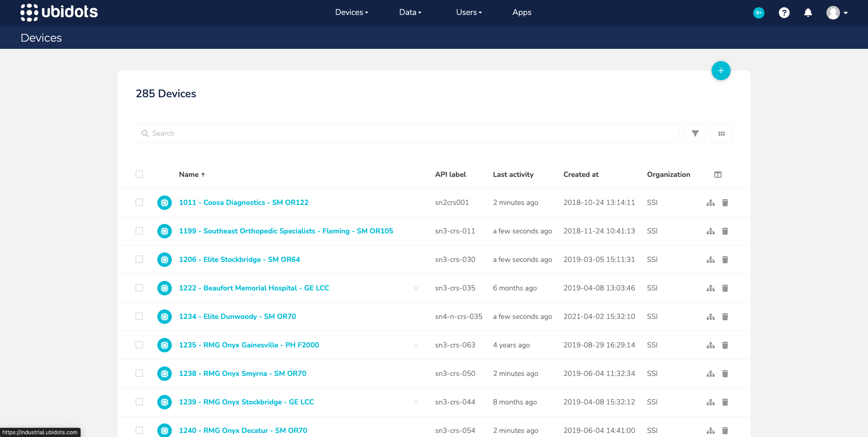868x437 pixels.
Task: Click device icon for 1199 Southeast Orthopedic
Action: 165,231
